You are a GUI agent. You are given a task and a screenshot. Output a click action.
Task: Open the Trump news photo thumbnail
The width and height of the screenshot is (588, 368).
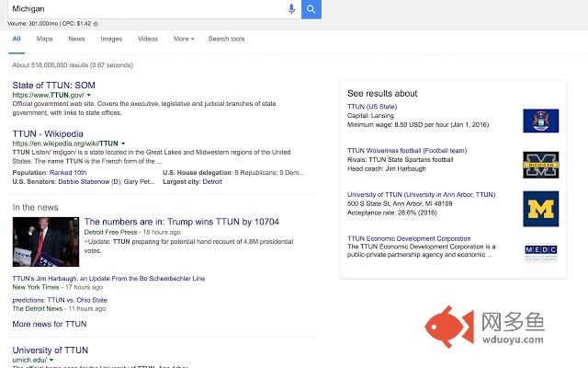coord(45,242)
